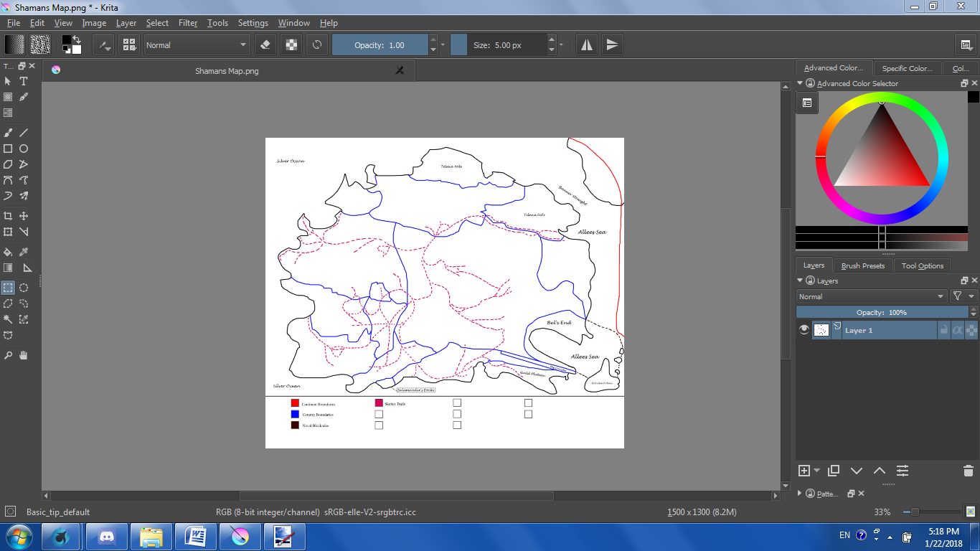Toggle preserve alpha checker button
980x551 pixels.
[291, 45]
